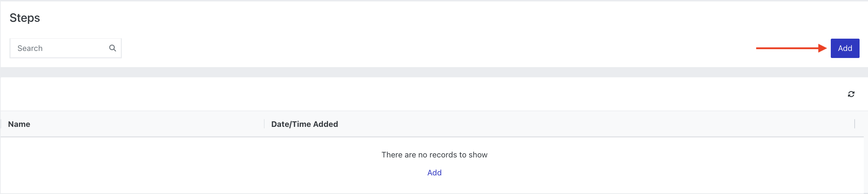868x194 pixels.
Task: Focus the Search input field
Action: (66, 48)
